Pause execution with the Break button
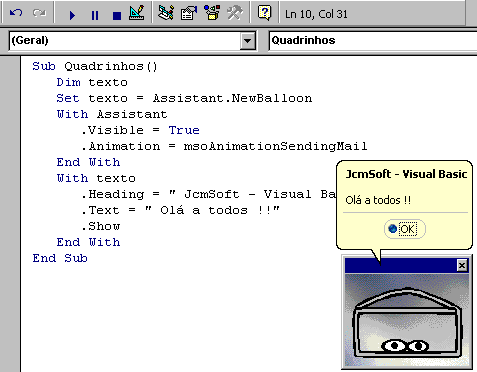 (x=95, y=15)
